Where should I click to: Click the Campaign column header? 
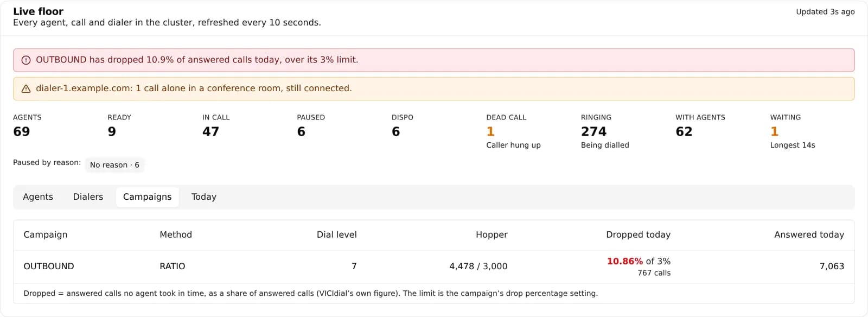[x=46, y=234]
